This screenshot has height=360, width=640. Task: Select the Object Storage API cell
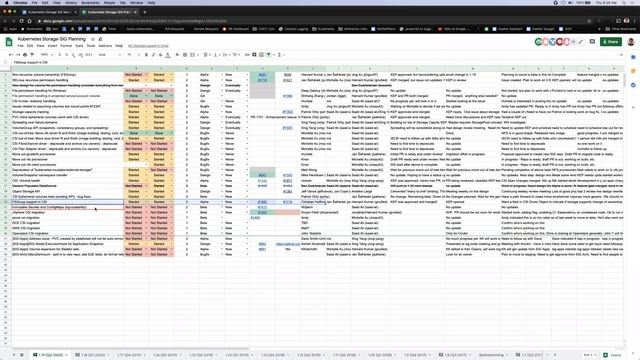point(67,191)
